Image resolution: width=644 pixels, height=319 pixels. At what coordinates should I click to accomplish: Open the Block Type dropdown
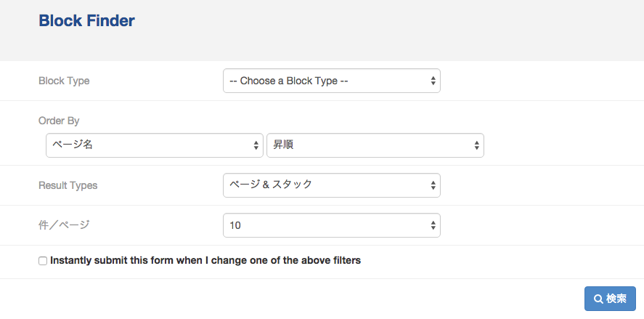point(332,81)
